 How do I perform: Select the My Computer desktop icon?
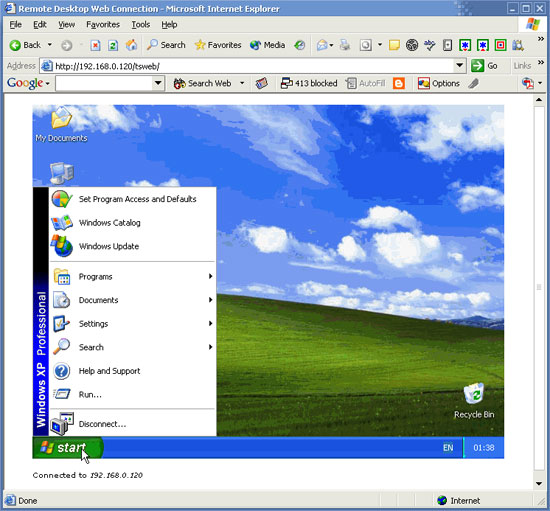pos(62,173)
